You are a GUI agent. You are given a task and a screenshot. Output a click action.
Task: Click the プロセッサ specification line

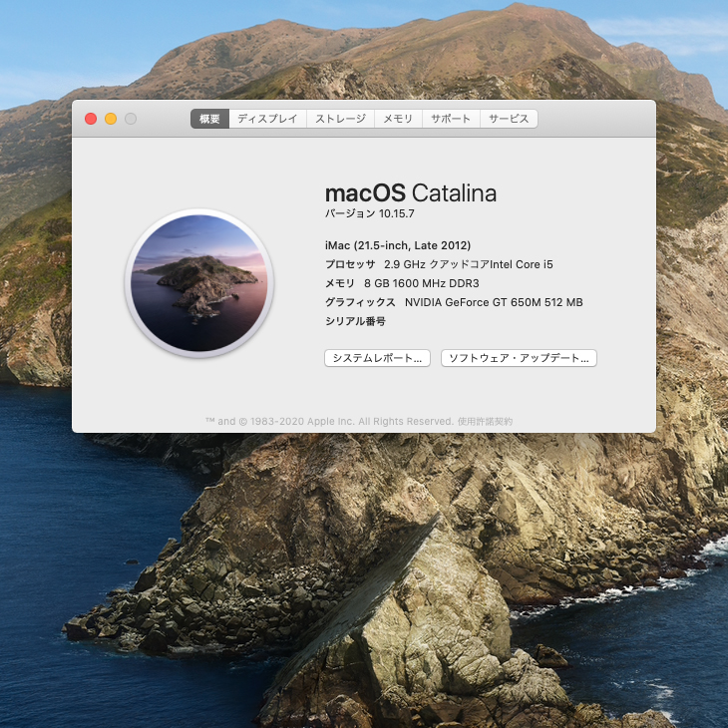tap(439, 264)
